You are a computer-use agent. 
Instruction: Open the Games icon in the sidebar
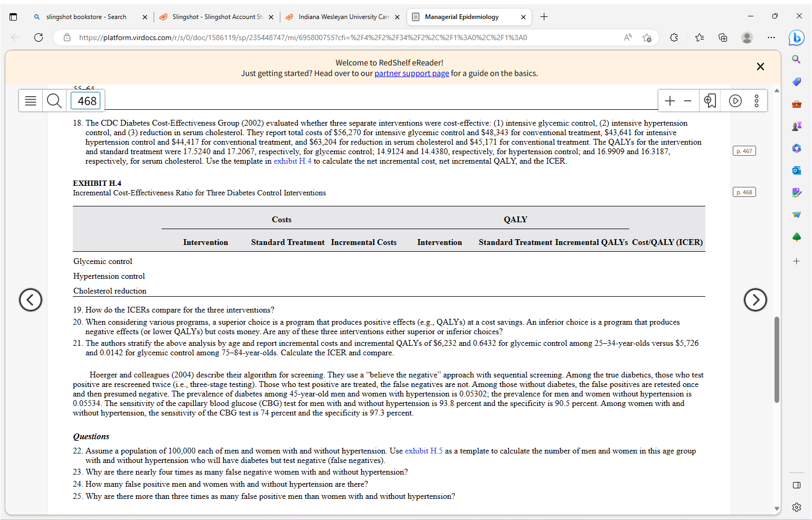pos(796,126)
